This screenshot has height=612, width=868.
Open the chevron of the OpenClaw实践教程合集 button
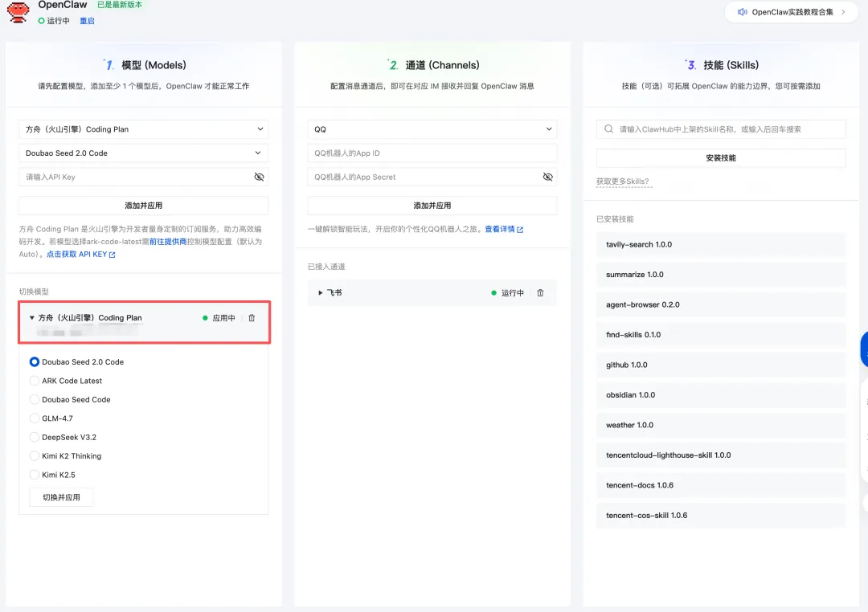[843, 11]
